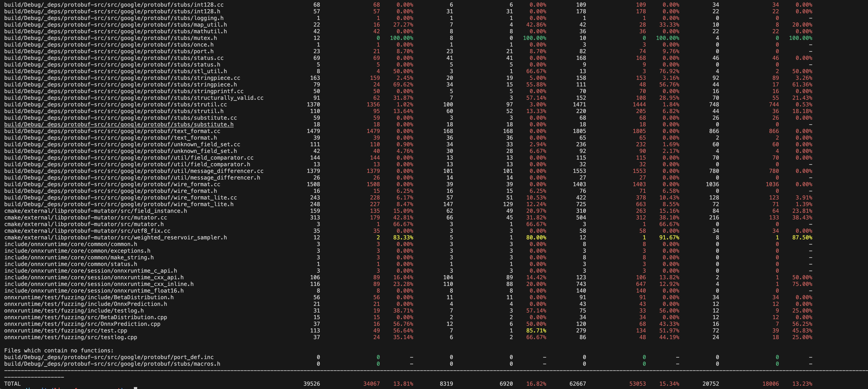Select the stubs/structurally_valid.cc file path
868x389 pixels.
tap(134, 98)
